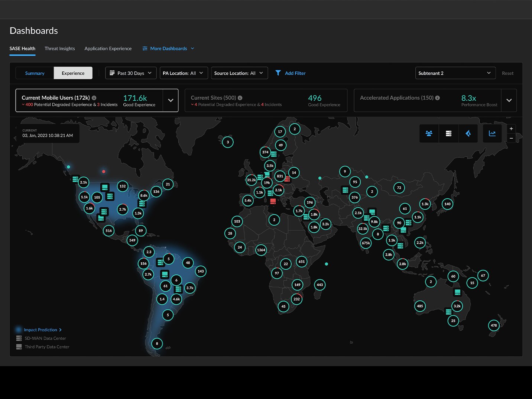Image resolution: width=532 pixels, height=399 pixels.
Task: Open the More Dashboards menu
Action: click(168, 48)
